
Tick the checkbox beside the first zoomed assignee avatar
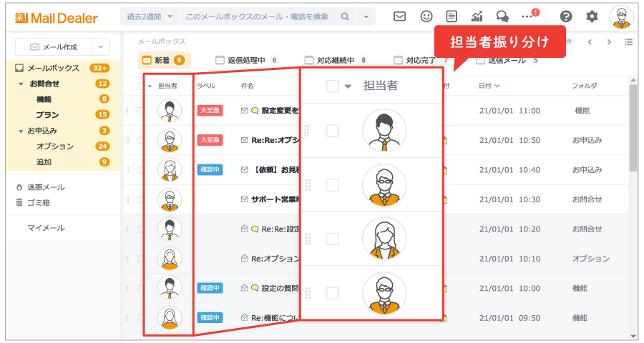tap(333, 131)
